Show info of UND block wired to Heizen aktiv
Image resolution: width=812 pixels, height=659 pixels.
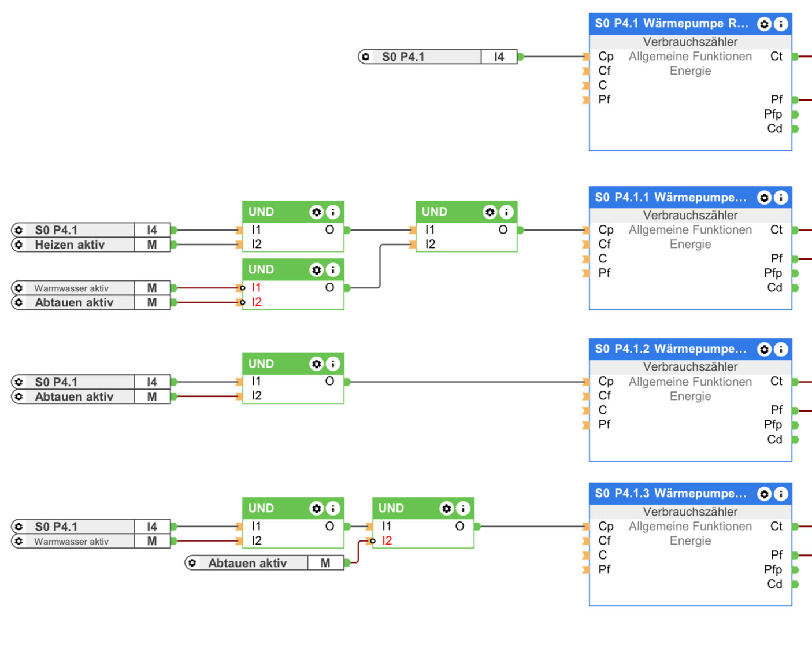click(333, 212)
